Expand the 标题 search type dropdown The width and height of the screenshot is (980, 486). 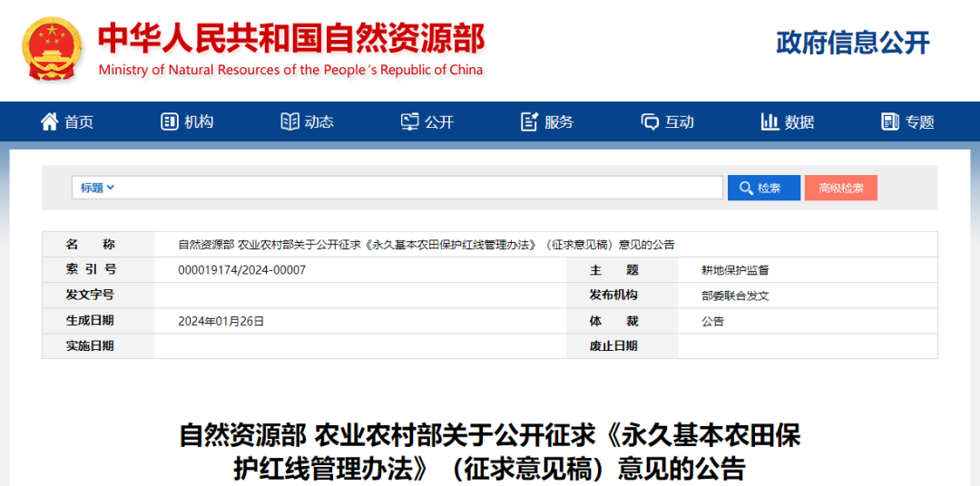pos(97,188)
